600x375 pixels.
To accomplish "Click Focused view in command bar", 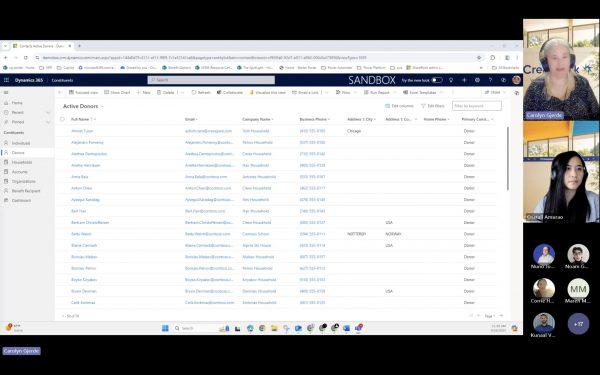I will [83, 93].
